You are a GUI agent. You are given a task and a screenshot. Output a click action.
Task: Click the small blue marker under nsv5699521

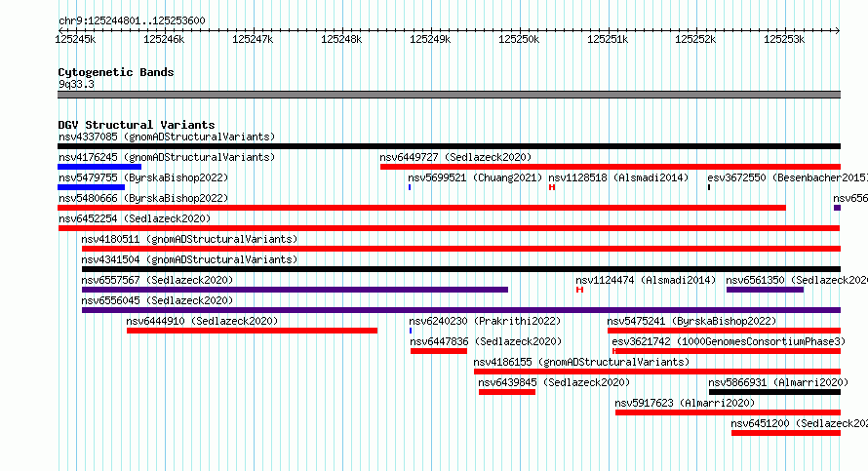410,187
